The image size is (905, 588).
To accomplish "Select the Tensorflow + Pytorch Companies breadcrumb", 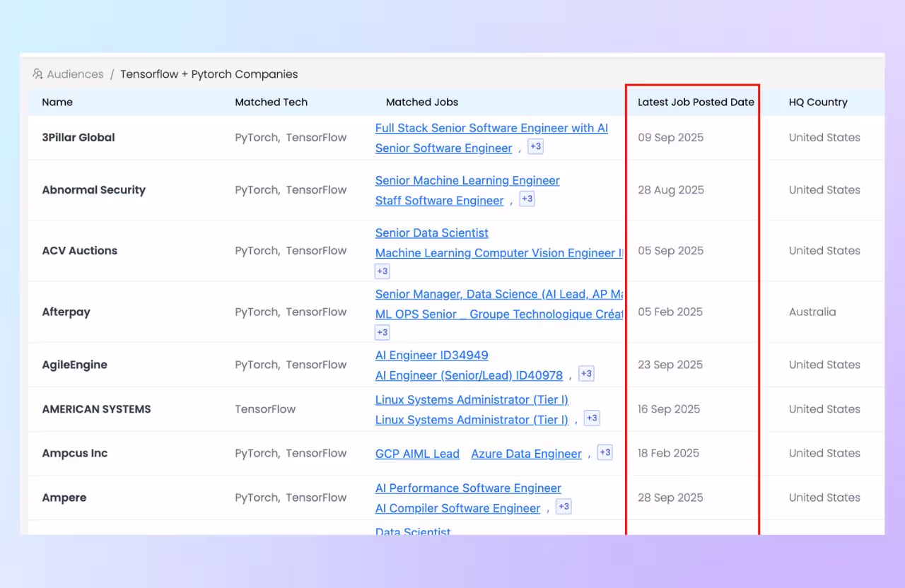I will click(209, 74).
